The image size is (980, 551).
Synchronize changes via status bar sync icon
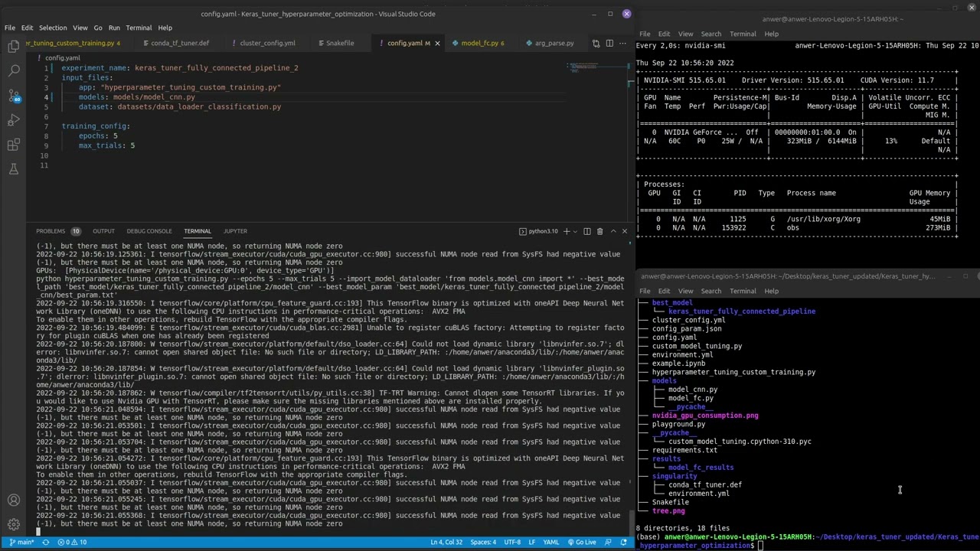(46, 543)
